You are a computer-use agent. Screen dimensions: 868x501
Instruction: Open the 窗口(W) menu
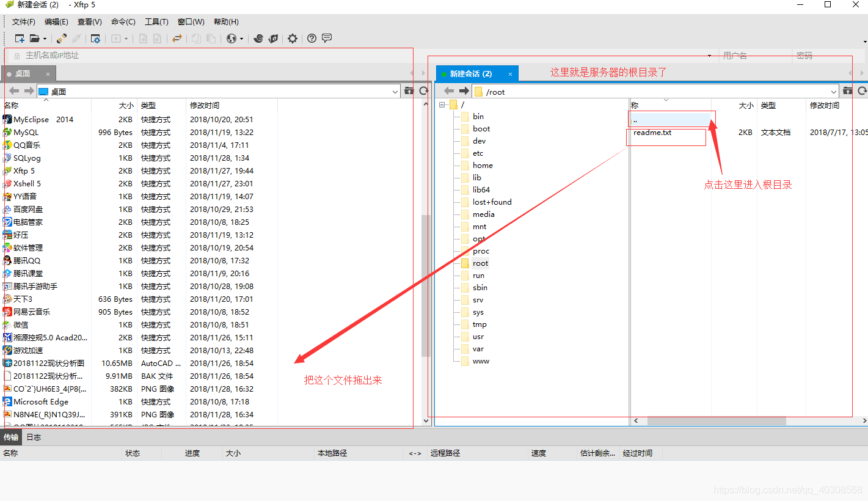[191, 22]
